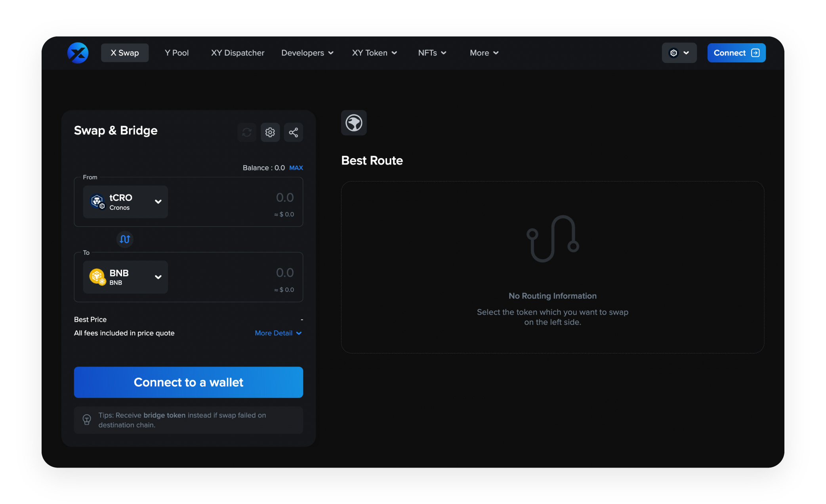Open swap settings gear icon
Viewport: 826px width, 504px height.
tap(270, 132)
